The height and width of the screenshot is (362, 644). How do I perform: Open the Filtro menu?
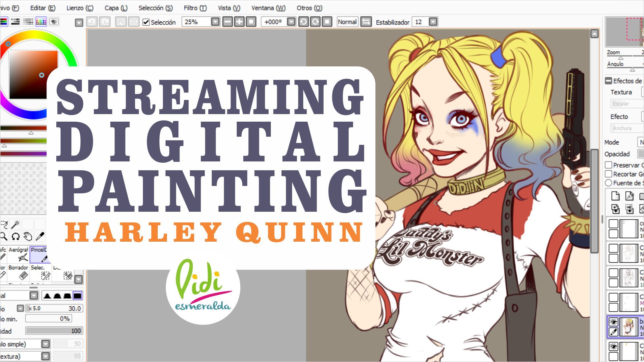(195, 8)
